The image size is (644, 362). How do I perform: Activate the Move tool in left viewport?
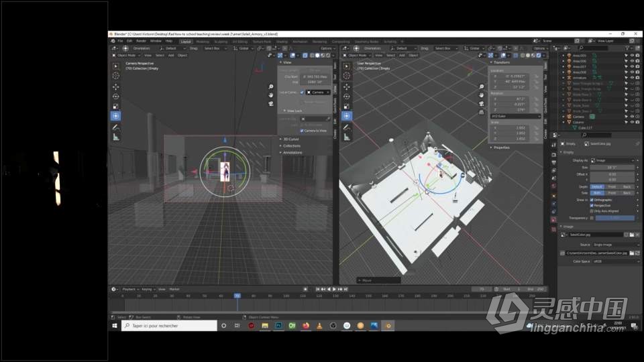click(116, 86)
